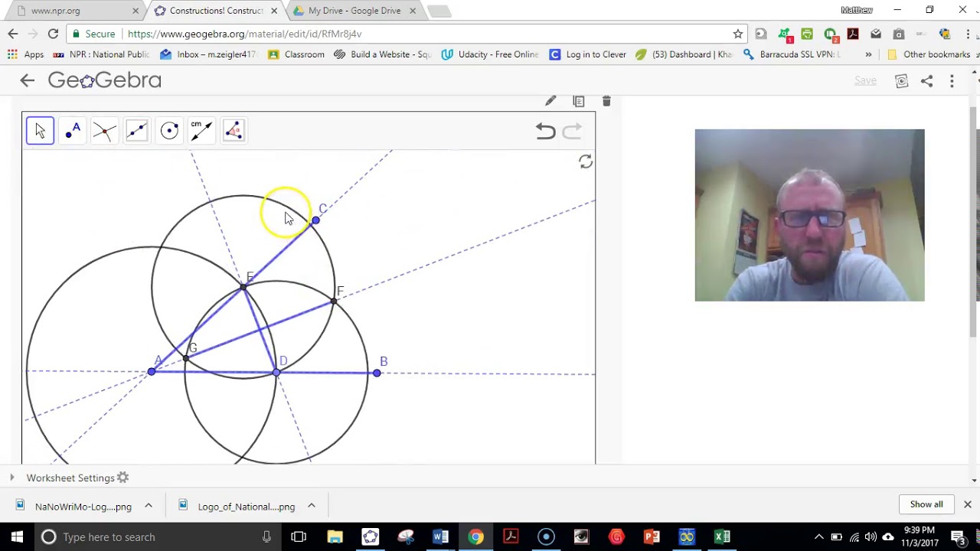
Task: Open options for Logo_of_National download
Action: tap(312, 506)
